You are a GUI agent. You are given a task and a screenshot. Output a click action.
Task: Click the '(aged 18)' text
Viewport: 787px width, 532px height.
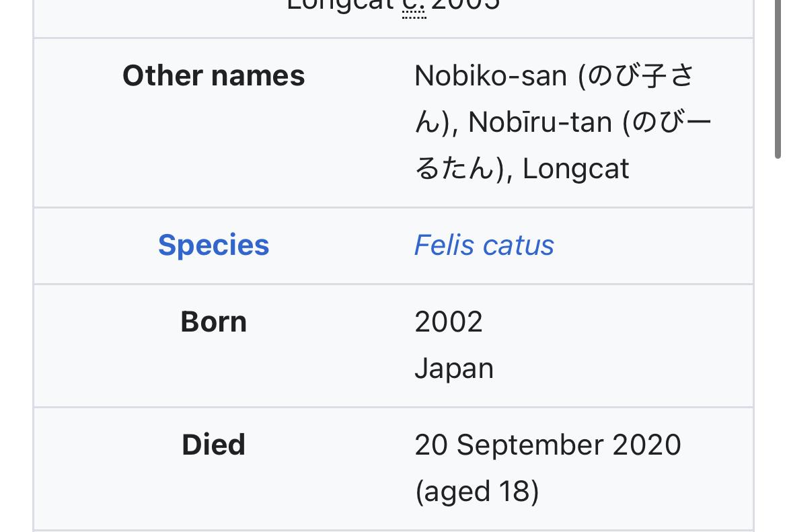(477, 491)
